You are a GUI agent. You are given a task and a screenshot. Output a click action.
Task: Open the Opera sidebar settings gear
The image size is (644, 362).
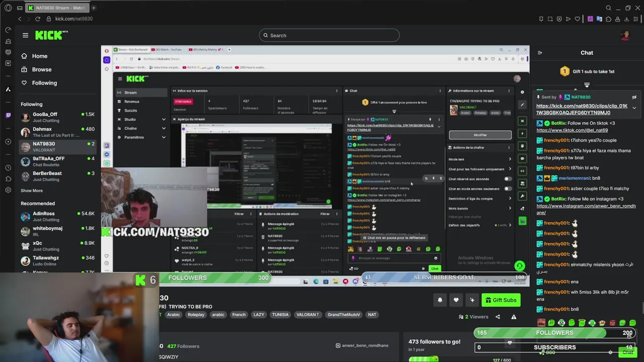coord(8,190)
